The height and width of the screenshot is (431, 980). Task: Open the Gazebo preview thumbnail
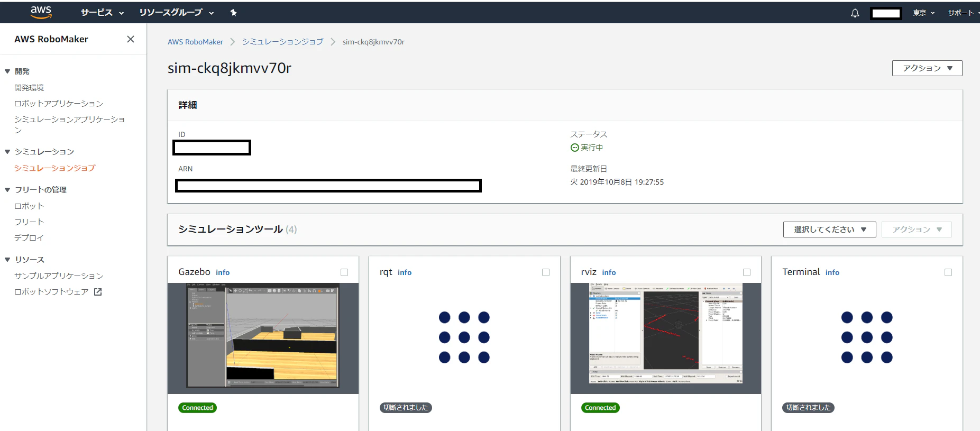[x=263, y=338]
